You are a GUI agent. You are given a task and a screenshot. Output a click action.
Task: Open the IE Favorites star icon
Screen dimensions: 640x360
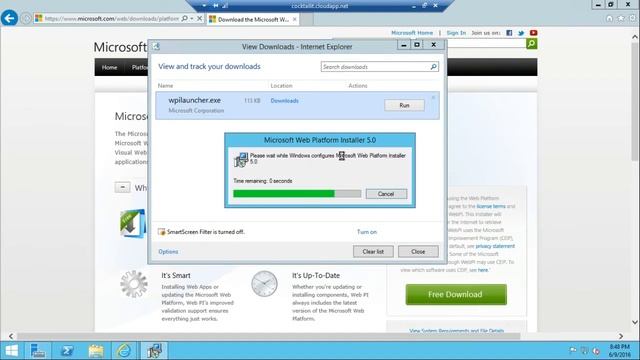coord(621,18)
